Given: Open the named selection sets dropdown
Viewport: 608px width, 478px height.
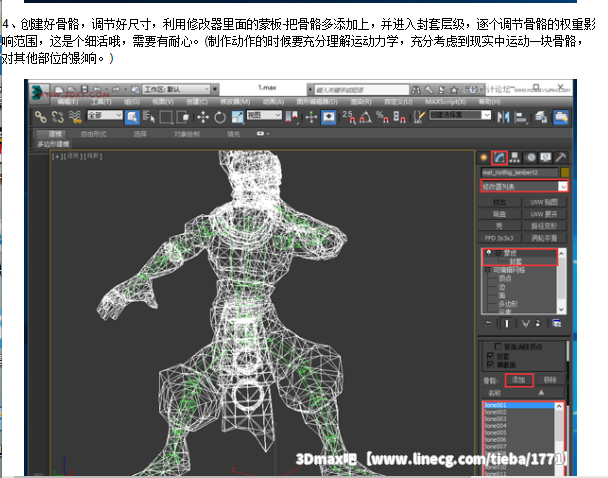Looking at the screenshot, I should pyautogui.click(x=460, y=115).
